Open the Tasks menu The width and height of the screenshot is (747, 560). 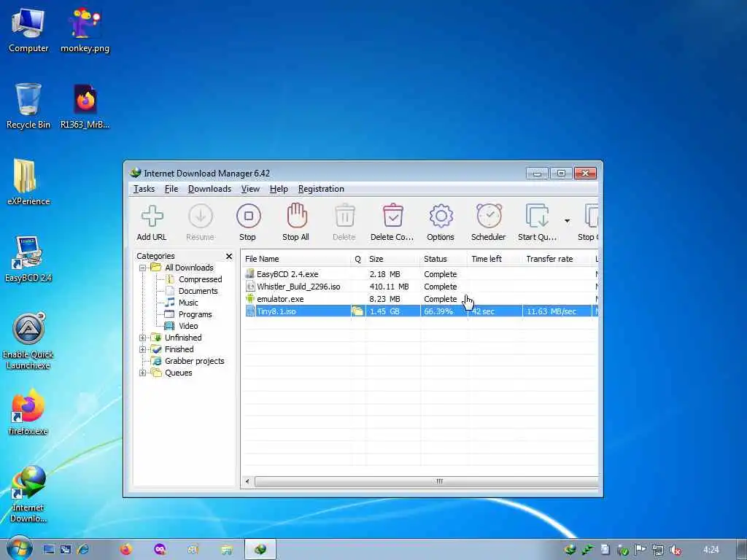coord(144,189)
